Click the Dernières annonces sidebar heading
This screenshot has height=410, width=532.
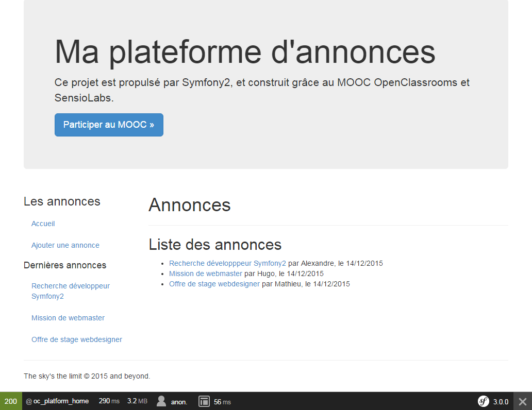point(65,265)
